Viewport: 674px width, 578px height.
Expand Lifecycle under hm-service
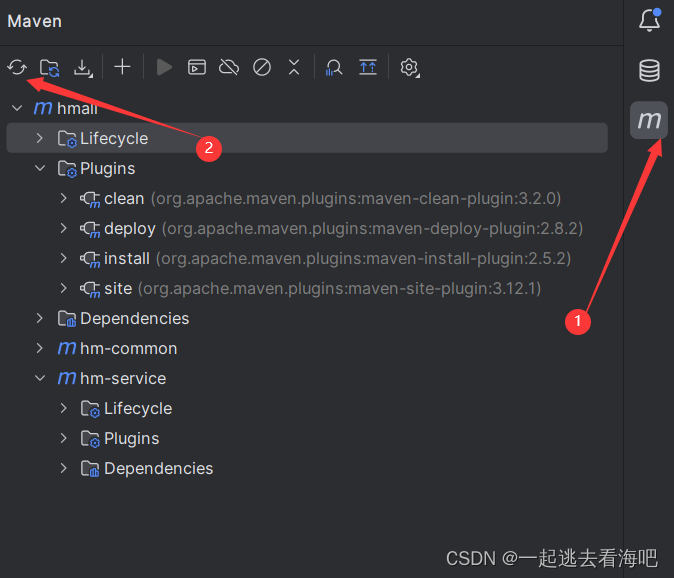click(64, 408)
